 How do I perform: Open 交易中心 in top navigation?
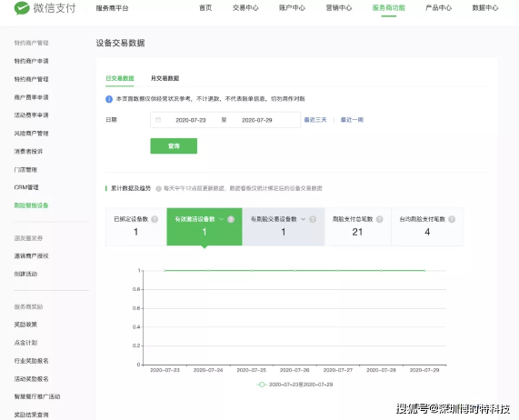(x=245, y=8)
